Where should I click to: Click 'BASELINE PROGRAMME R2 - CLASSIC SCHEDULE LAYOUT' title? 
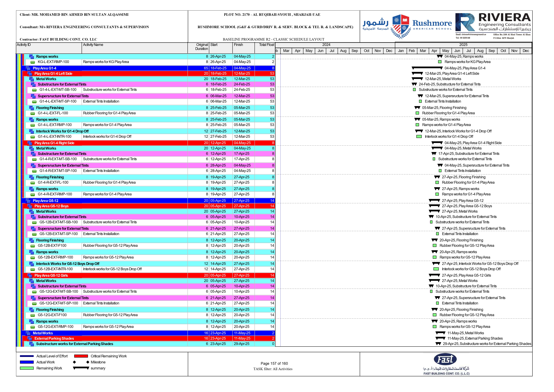point(274,39)
